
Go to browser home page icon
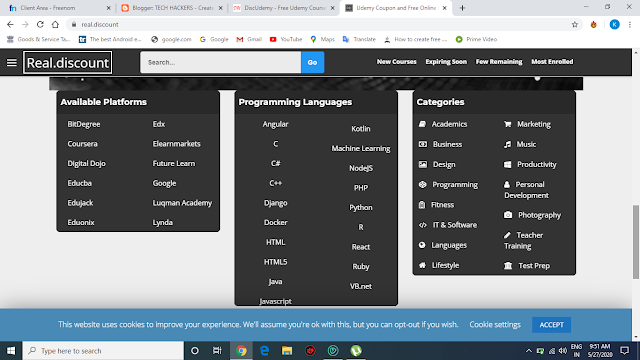click(55, 24)
